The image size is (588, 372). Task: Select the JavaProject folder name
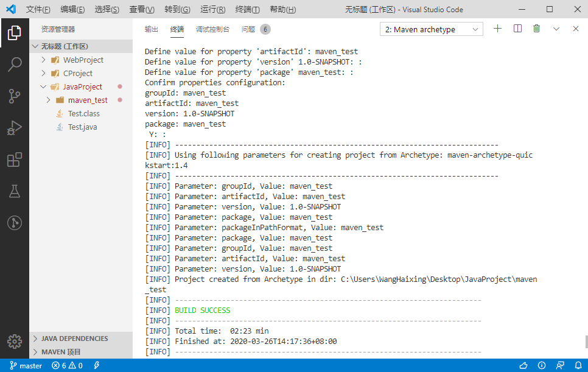click(x=83, y=87)
